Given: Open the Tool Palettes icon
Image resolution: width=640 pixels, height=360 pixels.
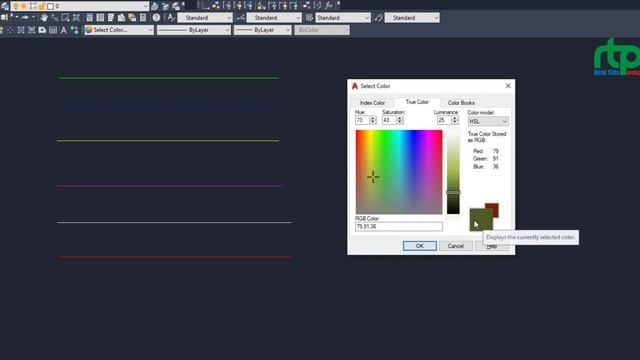Looking at the screenshot, I should coord(111,18).
